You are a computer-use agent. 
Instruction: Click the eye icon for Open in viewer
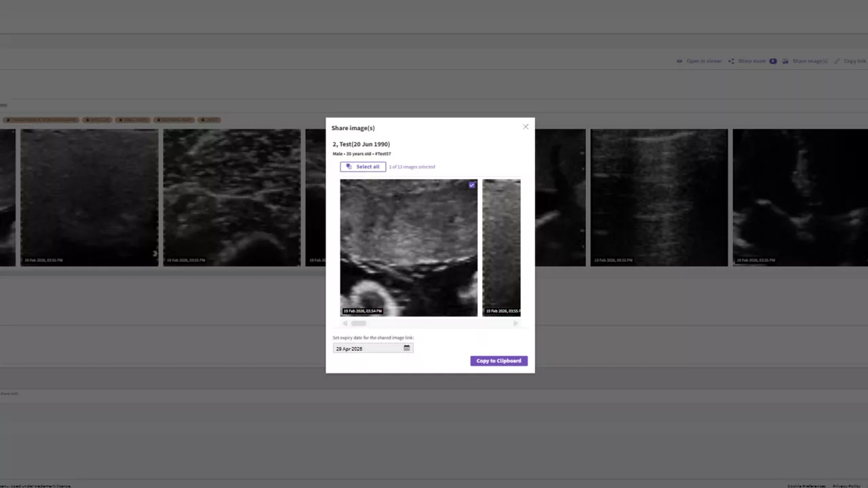[x=679, y=61]
